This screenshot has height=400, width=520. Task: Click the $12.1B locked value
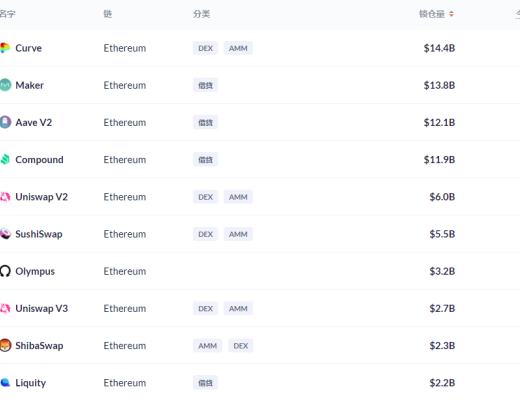(x=439, y=123)
